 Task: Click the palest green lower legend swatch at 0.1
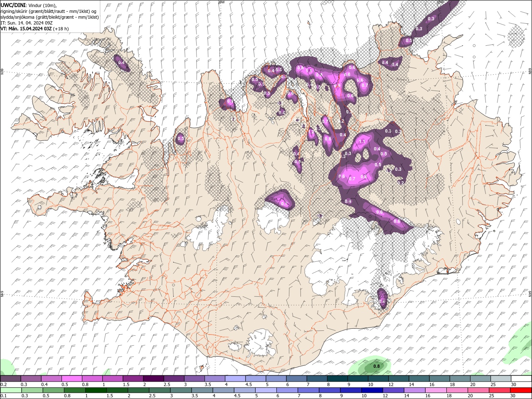(10, 390)
